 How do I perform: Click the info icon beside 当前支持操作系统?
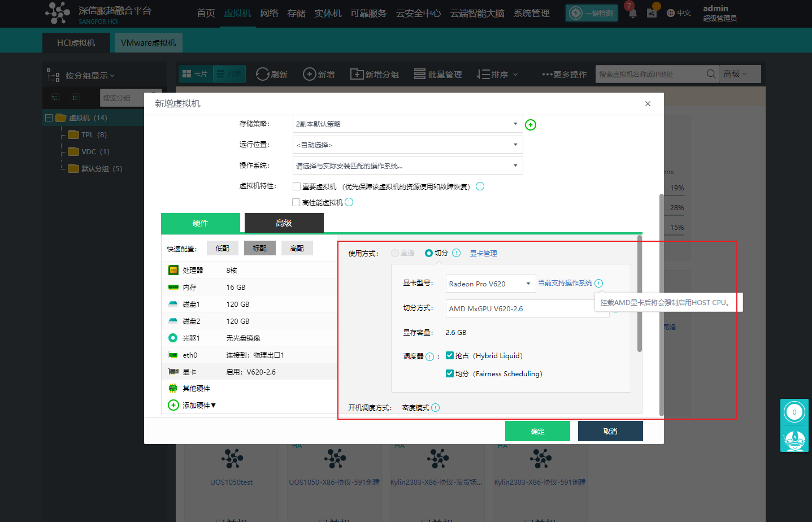pos(599,284)
